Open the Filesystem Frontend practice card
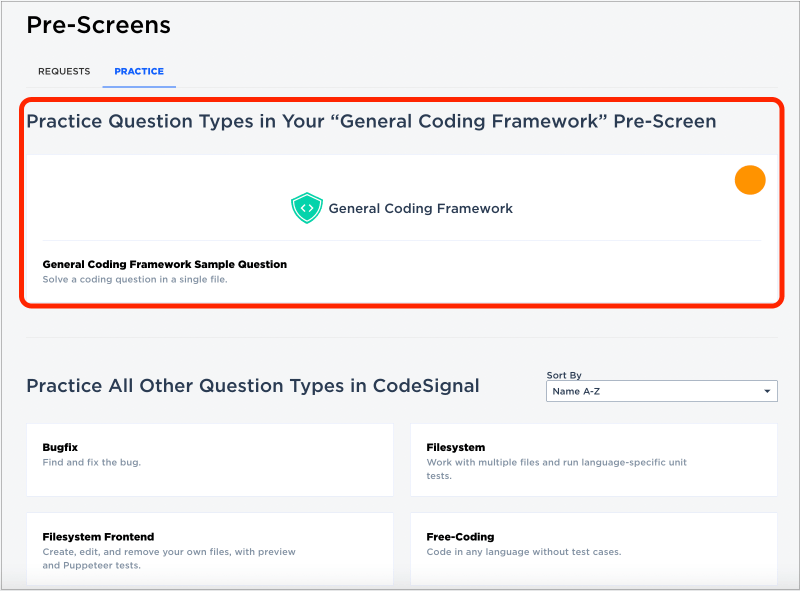Image resolution: width=800 pixels, height=591 pixels. tap(210, 549)
